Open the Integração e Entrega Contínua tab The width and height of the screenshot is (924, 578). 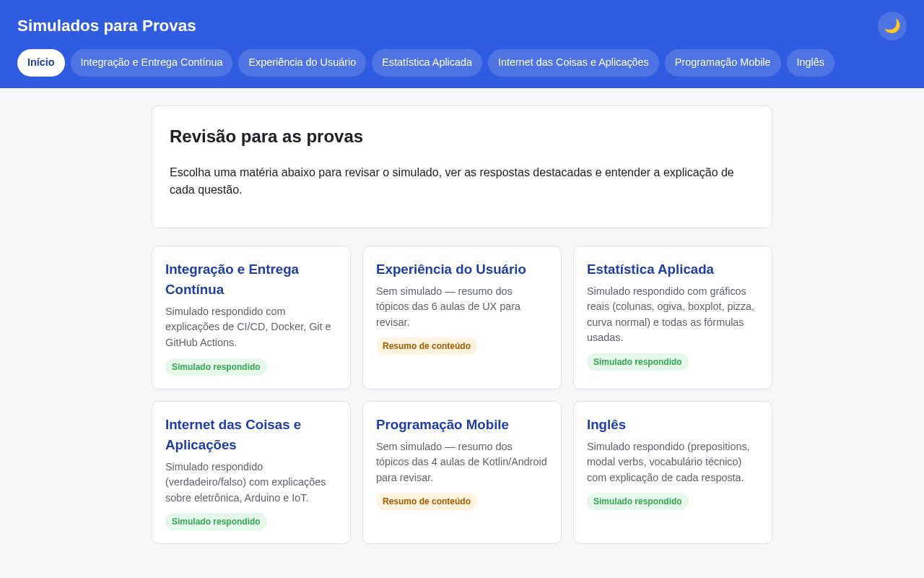[x=152, y=63]
